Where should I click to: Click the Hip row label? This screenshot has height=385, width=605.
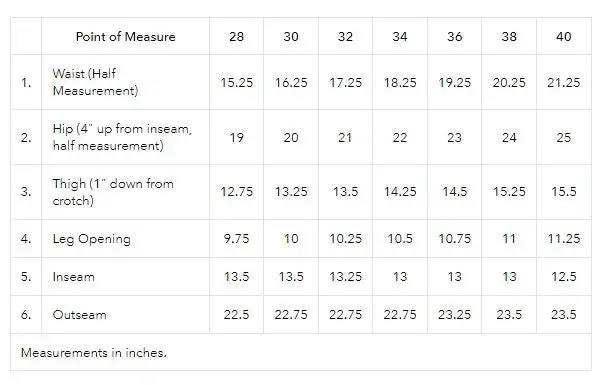[122, 137]
